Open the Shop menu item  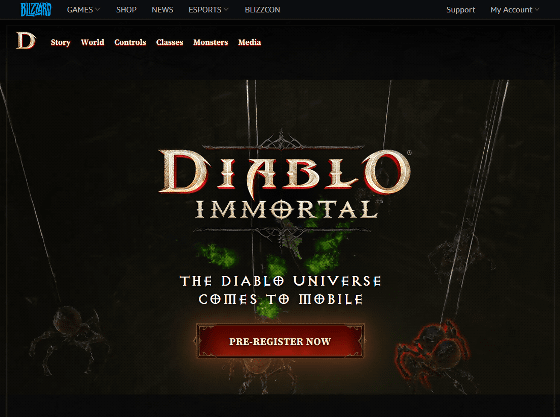(126, 10)
